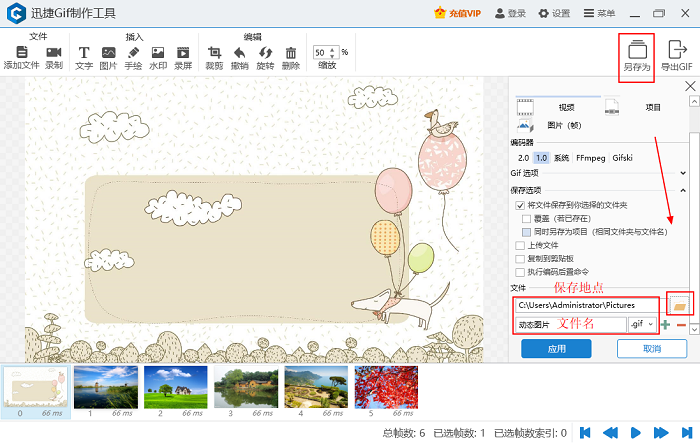Click the side panel scrollbar up arrow
This screenshot has width=700, height=443.
click(694, 101)
